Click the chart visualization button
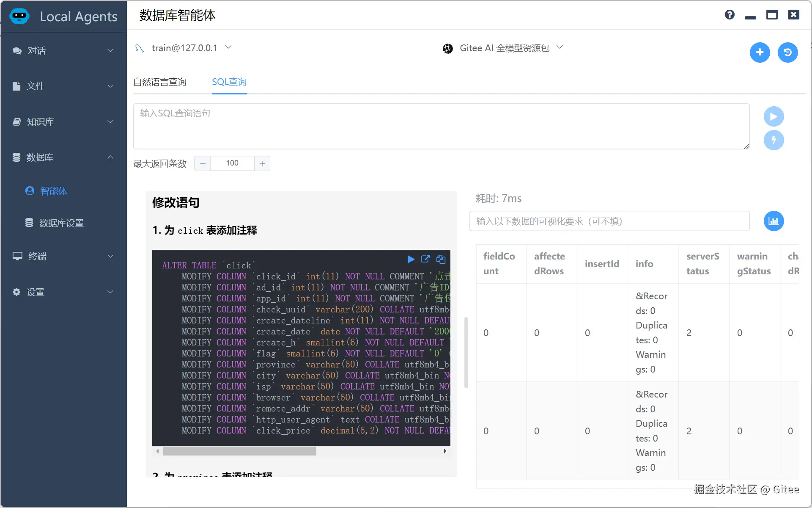The image size is (812, 508). pyautogui.click(x=774, y=221)
